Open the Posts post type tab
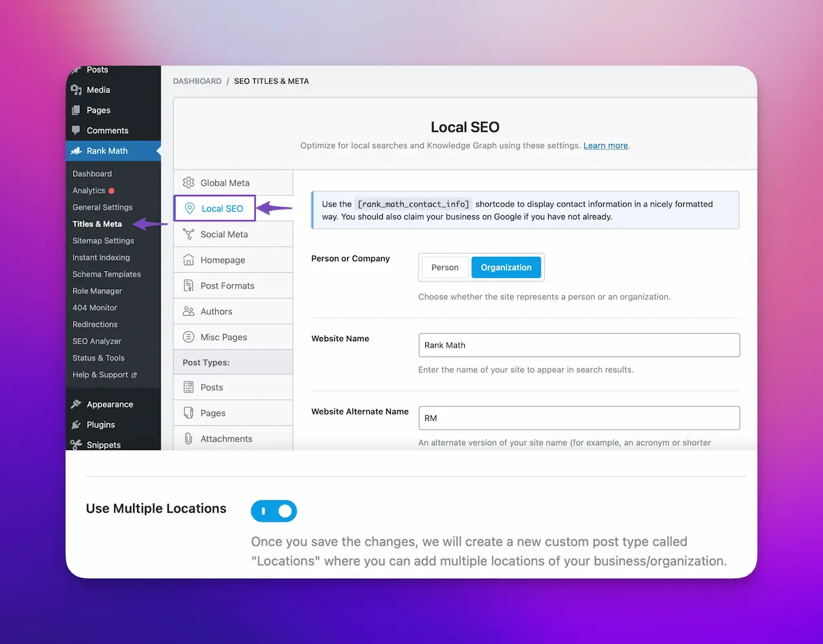Viewport: 823px width, 644px height. 212,387
